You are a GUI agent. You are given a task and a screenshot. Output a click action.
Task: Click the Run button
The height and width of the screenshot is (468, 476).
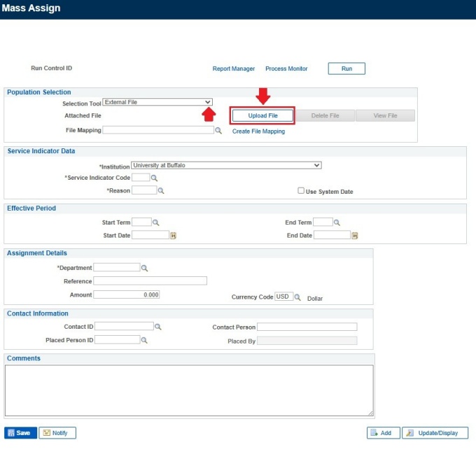click(346, 69)
